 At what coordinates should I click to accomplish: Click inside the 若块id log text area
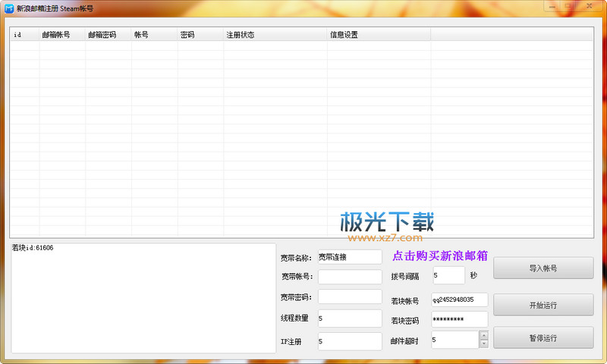(143, 297)
